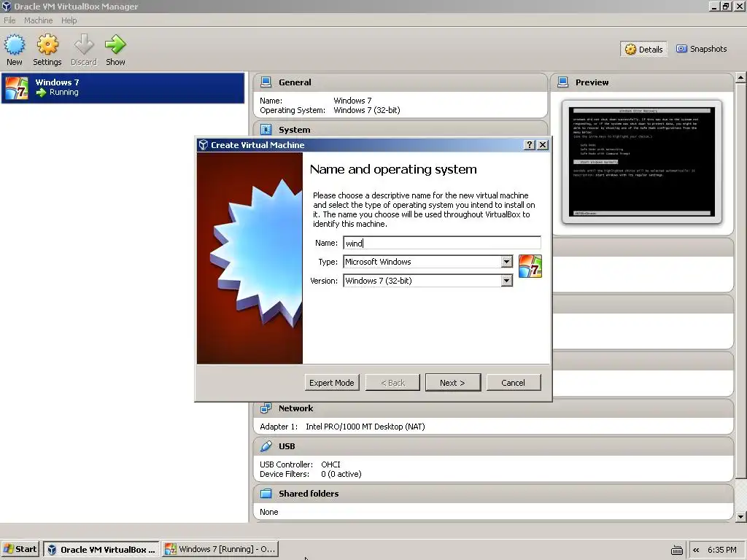Close the Create Virtual Machine dialog

click(543, 145)
